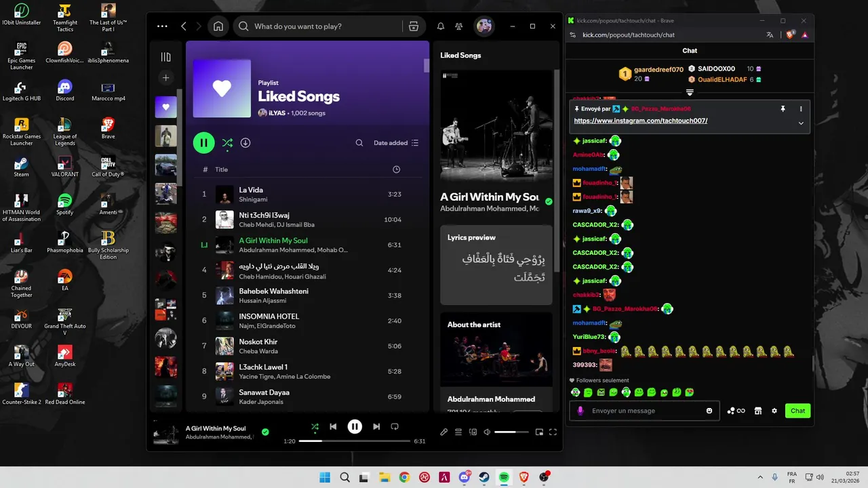Open emoji picker in Kick chat input
The height and width of the screenshot is (488, 868).
709,411
